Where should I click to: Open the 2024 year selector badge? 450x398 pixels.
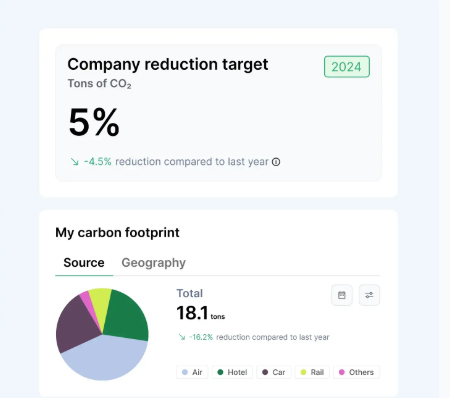point(347,67)
